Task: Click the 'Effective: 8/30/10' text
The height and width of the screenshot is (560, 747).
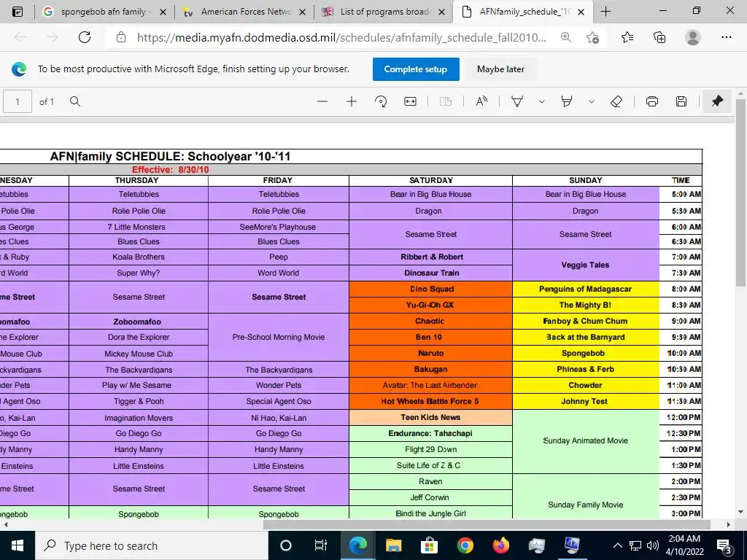Action: 171,169
